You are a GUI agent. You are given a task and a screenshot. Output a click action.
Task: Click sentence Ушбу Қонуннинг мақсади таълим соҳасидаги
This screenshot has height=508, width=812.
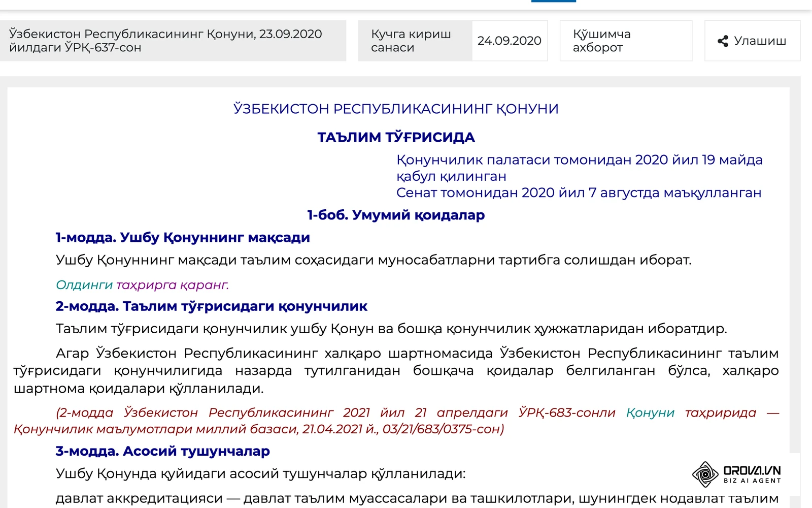tap(374, 260)
